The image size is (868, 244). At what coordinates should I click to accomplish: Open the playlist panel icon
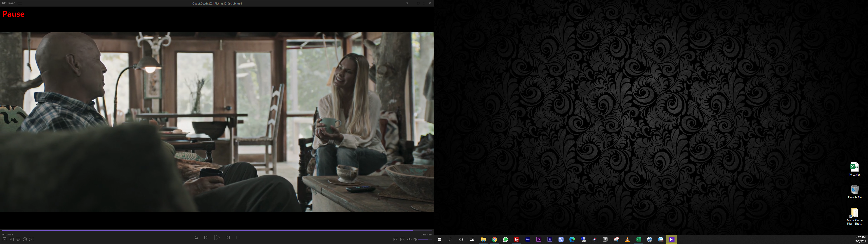pyautogui.click(x=4, y=239)
